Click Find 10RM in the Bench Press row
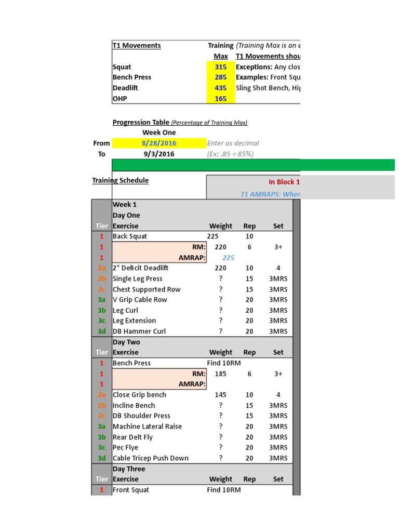The image size is (399, 532). click(x=224, y=363)
